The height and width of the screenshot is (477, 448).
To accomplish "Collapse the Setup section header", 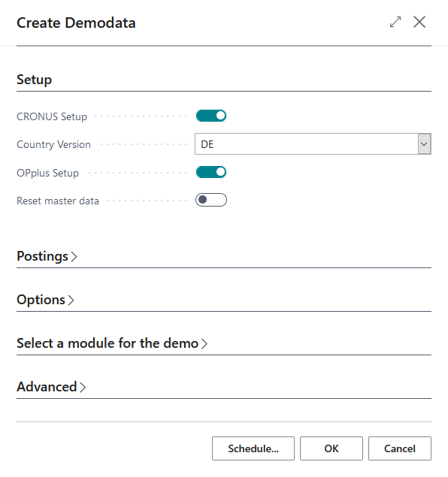I will coord(34,80).
